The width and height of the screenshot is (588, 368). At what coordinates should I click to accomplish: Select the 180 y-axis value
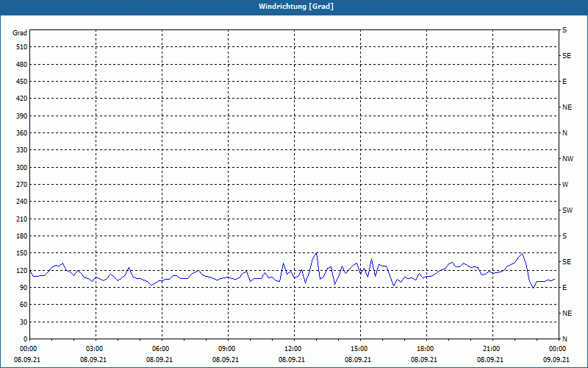(x=22, y=236)
